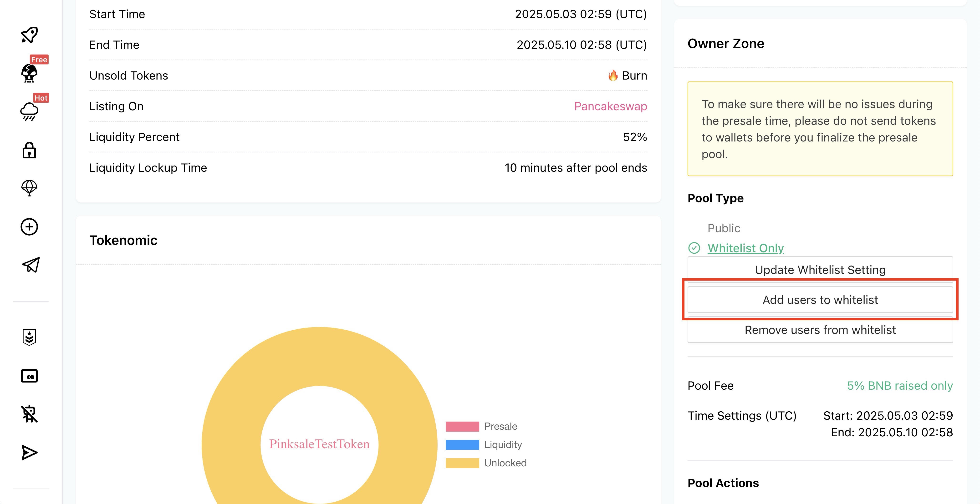
Task: Click the Listing On label
Action: coord(116,106)
